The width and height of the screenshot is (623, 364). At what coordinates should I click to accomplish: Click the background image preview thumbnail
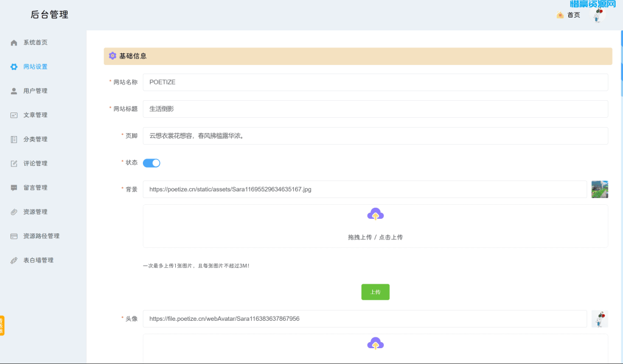pyautogui.click(x=599, y=189)
